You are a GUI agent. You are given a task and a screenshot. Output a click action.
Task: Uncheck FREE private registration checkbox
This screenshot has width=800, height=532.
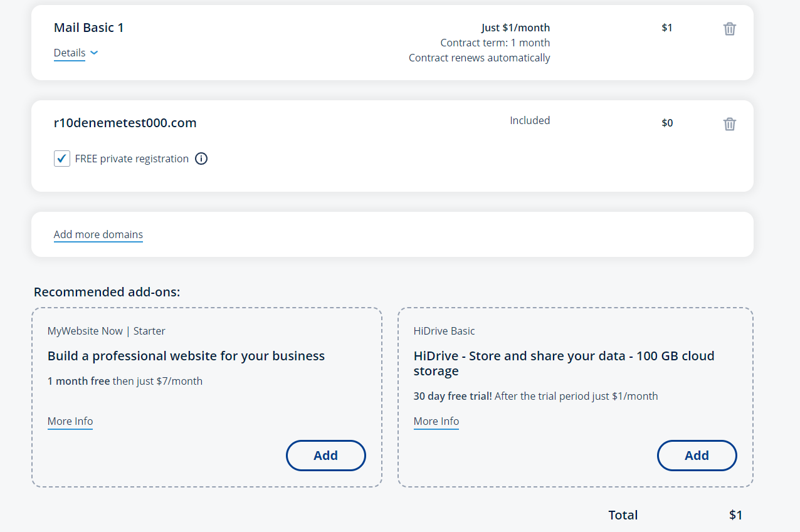pos(61,159)
